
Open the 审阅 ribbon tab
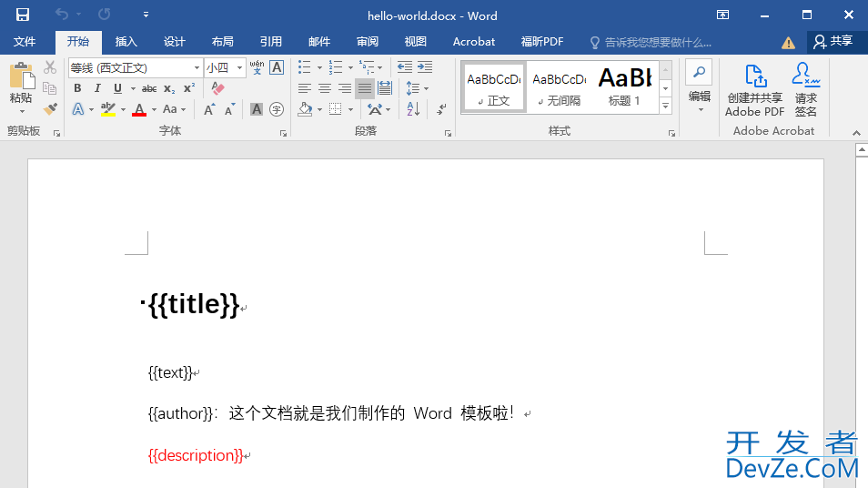[368, 42]
